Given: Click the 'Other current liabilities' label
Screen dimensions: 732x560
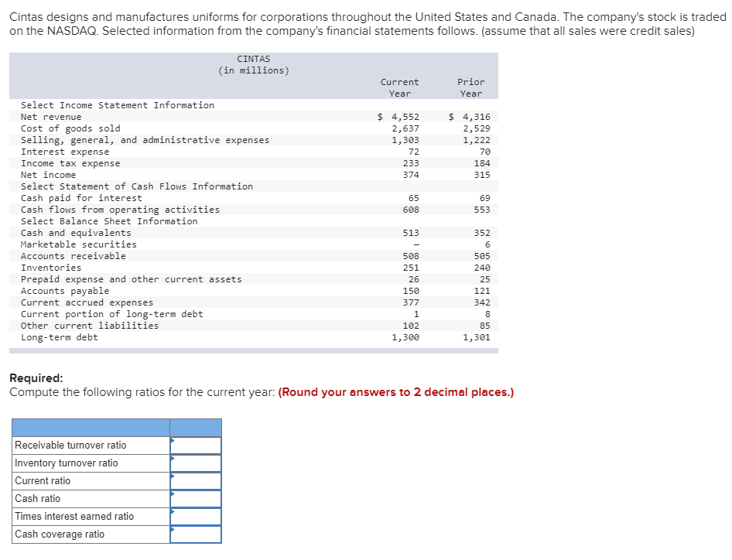Looking at the screenshot, I should [x=90, y=326].
